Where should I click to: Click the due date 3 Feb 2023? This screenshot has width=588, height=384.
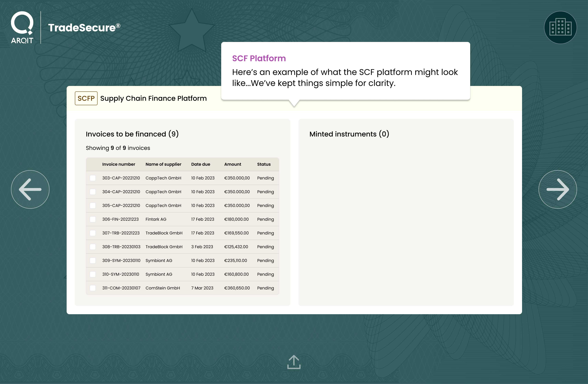click(x=202, y=247)
